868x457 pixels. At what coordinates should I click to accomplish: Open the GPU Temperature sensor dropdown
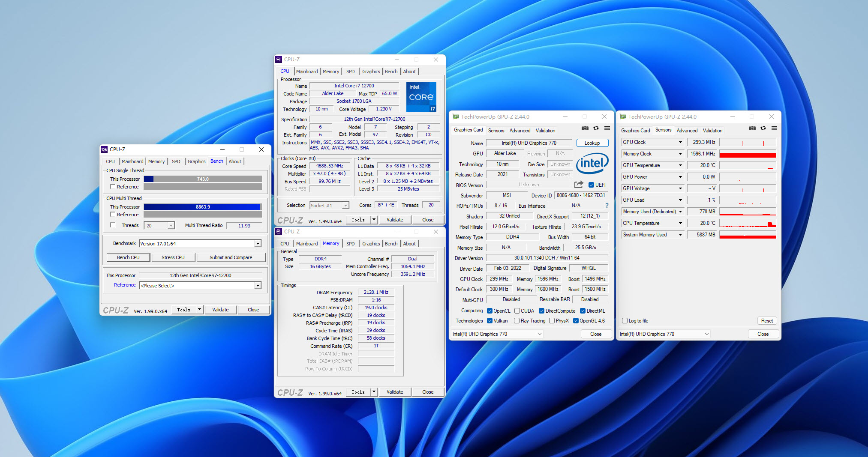[680, 165]
